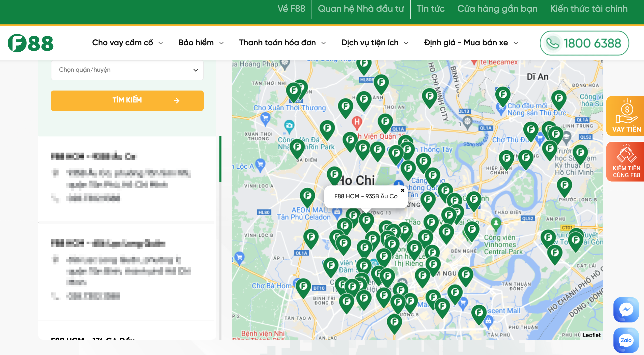Viewport: 644px width, 355px height.
Task: Close the F88 HCM 935B Âu Cơ popup
Action: pos(402,190)
